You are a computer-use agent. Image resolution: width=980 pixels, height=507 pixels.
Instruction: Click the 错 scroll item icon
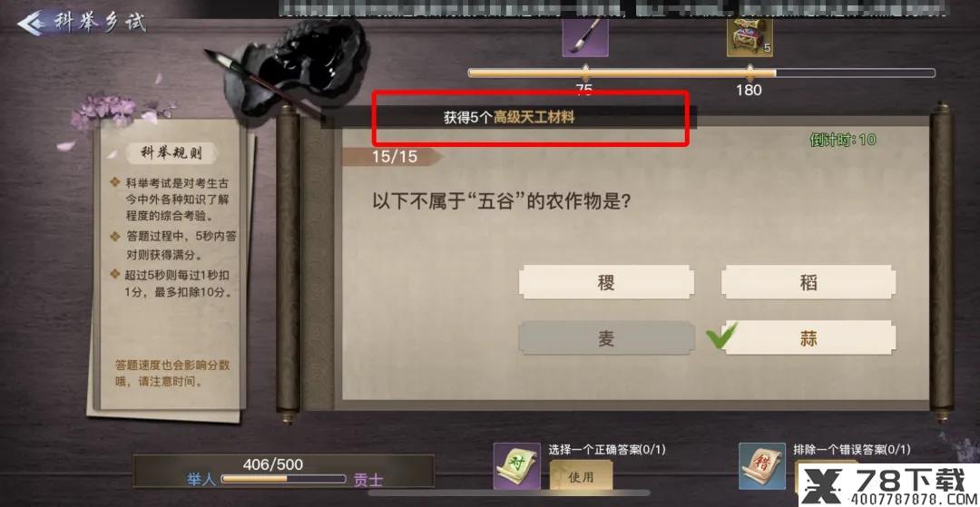(x=762, y=466)
